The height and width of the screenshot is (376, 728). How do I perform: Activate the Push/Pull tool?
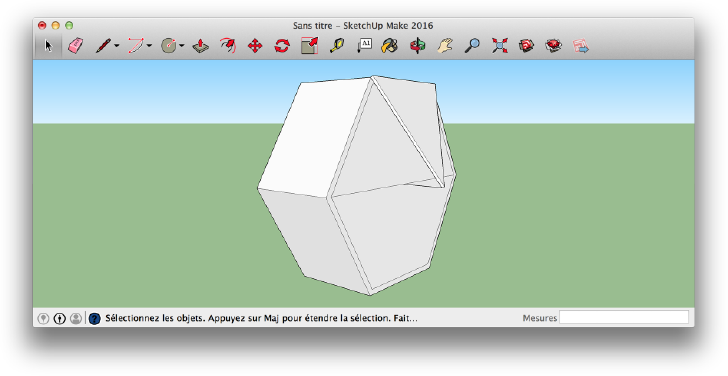[201, 45]
